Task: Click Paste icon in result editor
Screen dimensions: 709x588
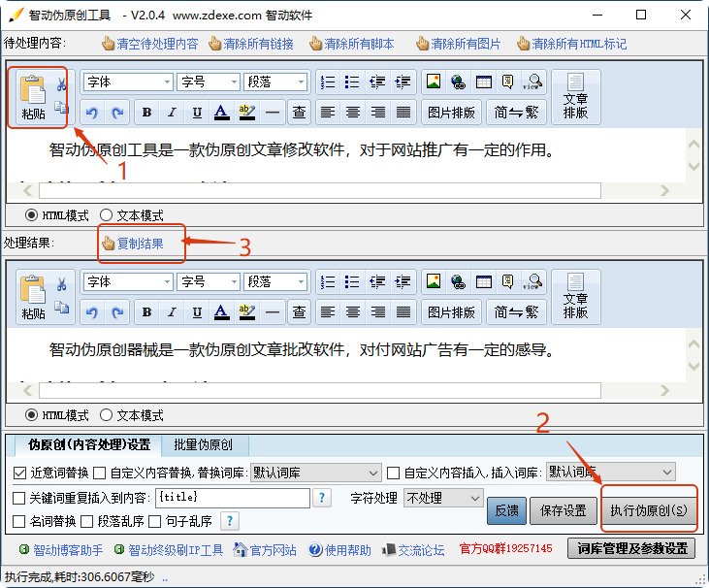Action: pyautogui.click(x=33, y=297)
